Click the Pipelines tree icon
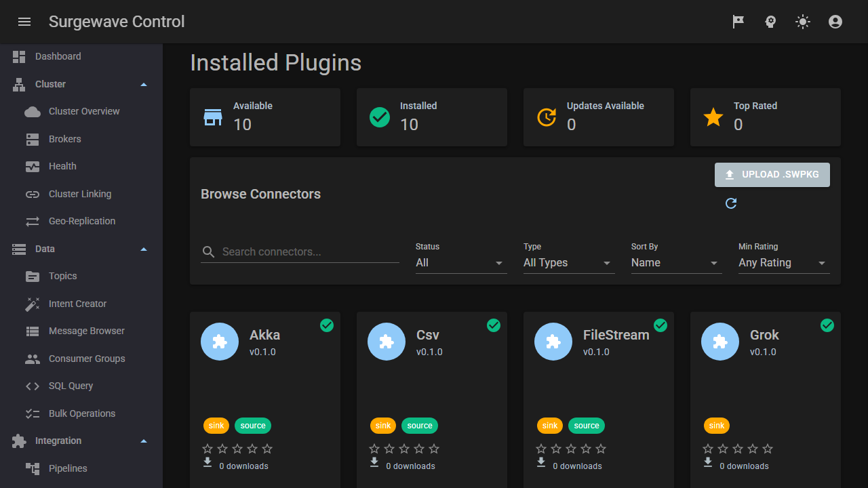Screen dimensions: 868x488 pos(33,468)
